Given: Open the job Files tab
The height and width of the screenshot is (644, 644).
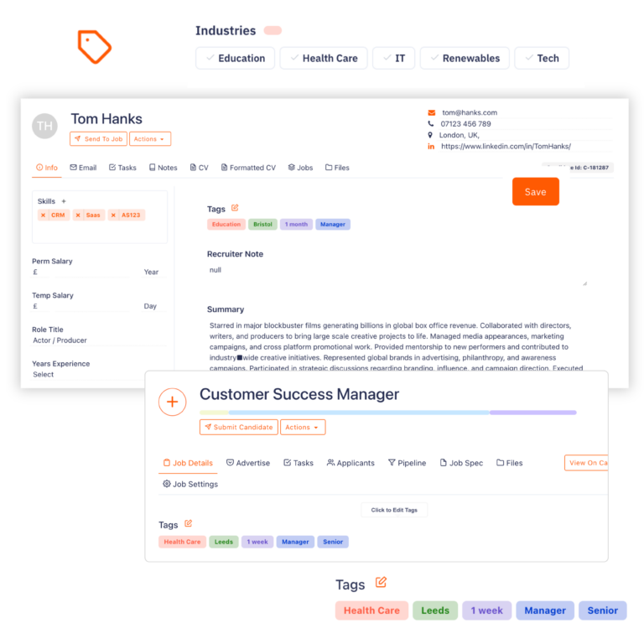Looking at the screenshot, I should pos(509,463).
